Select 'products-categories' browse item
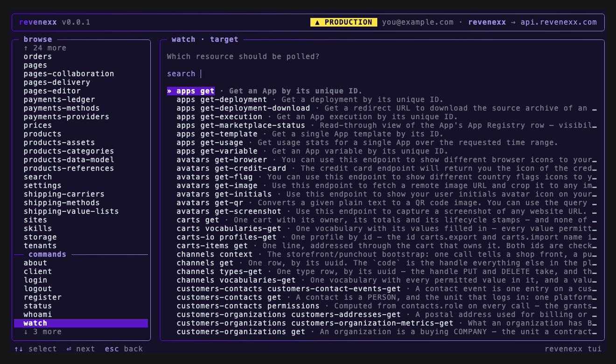 (69, 151)
